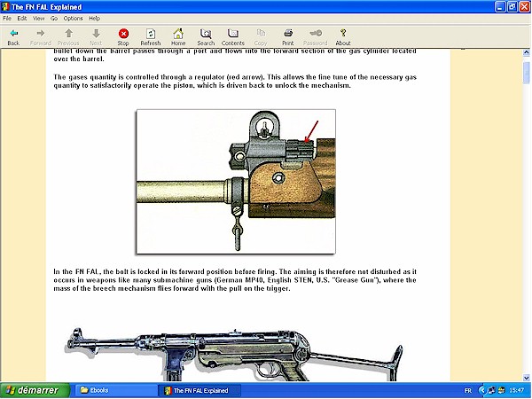
Task: Print the current page
Action: 287,37
